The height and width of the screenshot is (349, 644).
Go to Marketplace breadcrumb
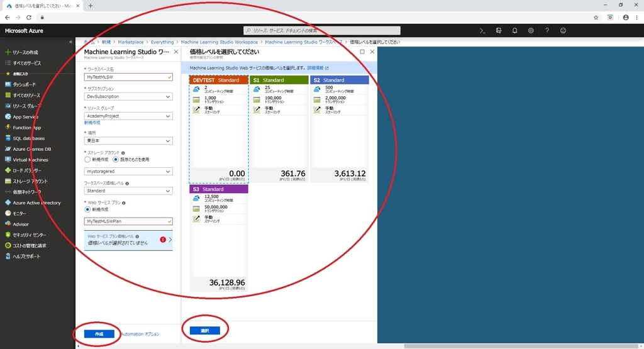point(131,42)
